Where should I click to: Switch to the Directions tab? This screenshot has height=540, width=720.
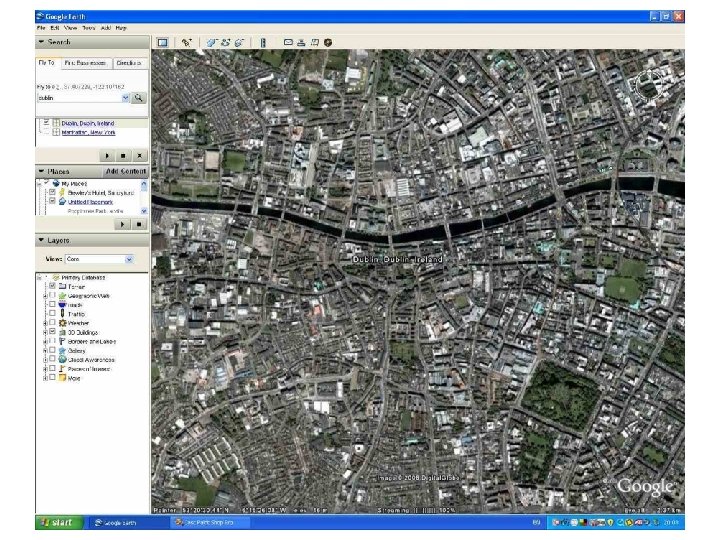click(129, 63)
